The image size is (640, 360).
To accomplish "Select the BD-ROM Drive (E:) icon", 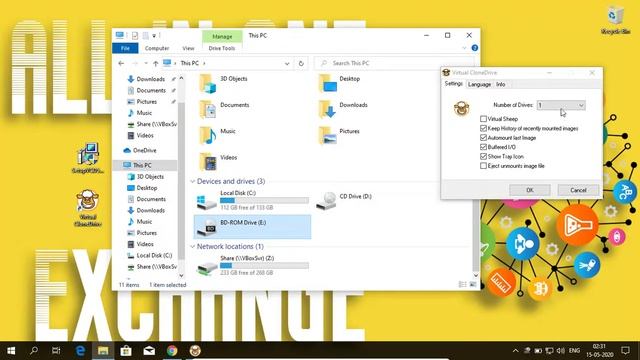I will (207, 227).
